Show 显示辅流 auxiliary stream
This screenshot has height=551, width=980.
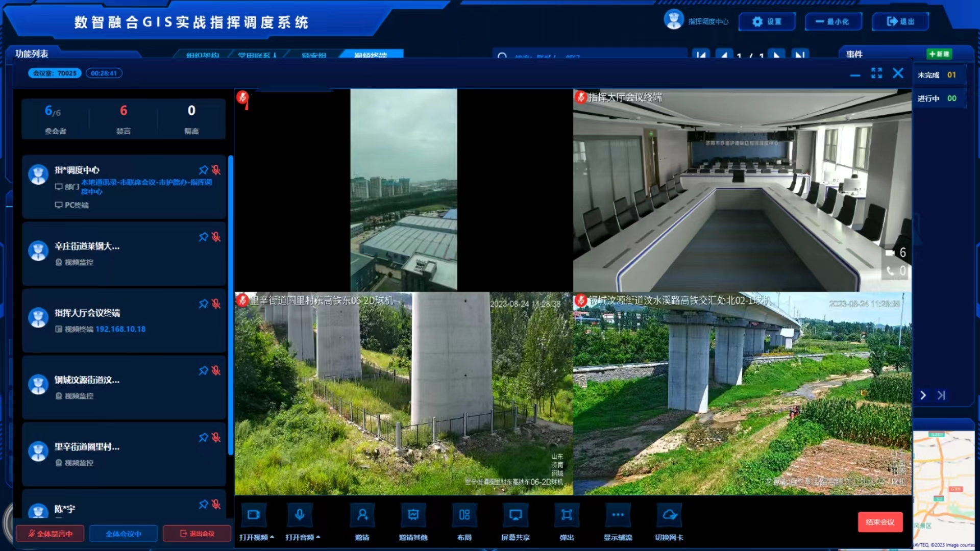point(618,515)
